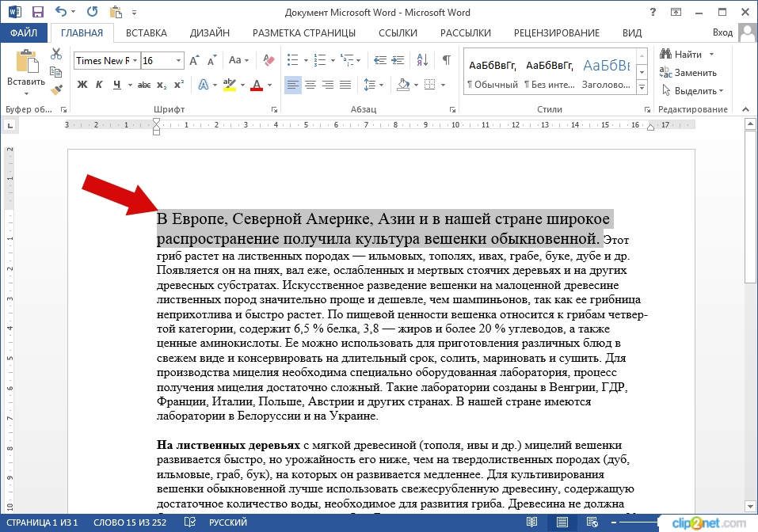
Task: Toggle paragraph marks ¶ display
Action: click(447, 60)
